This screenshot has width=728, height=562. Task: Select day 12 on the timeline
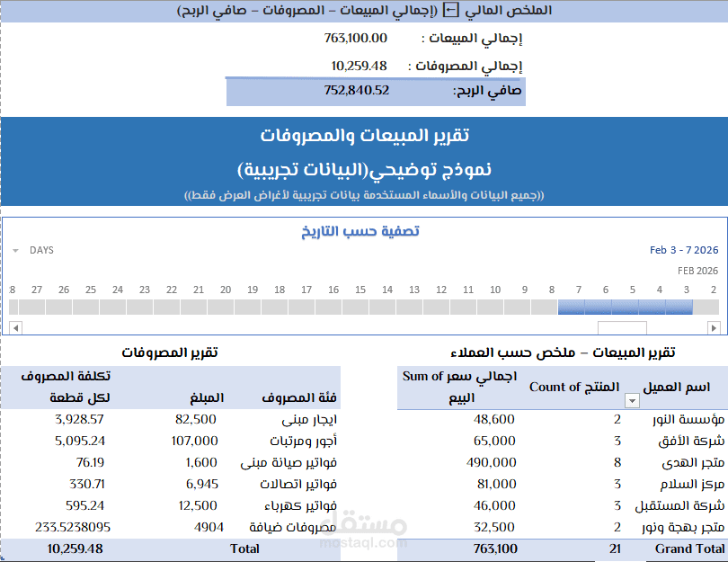(437, 307)
